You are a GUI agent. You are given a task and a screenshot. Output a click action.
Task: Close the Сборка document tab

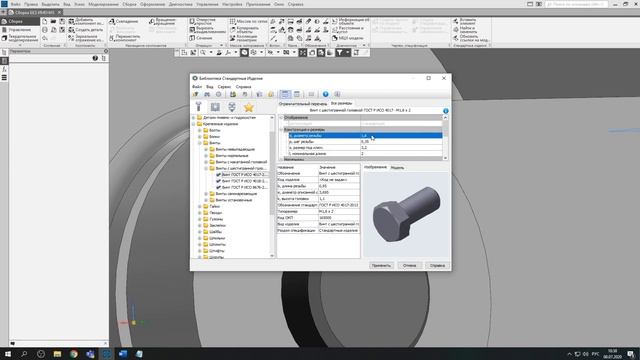pyautogui.click(x=60, y=12)
